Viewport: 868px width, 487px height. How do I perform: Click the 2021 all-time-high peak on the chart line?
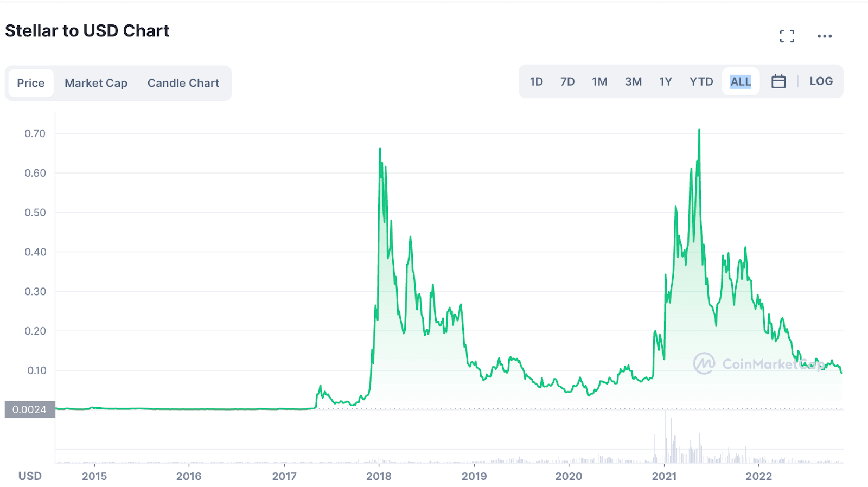coord(699,130)
